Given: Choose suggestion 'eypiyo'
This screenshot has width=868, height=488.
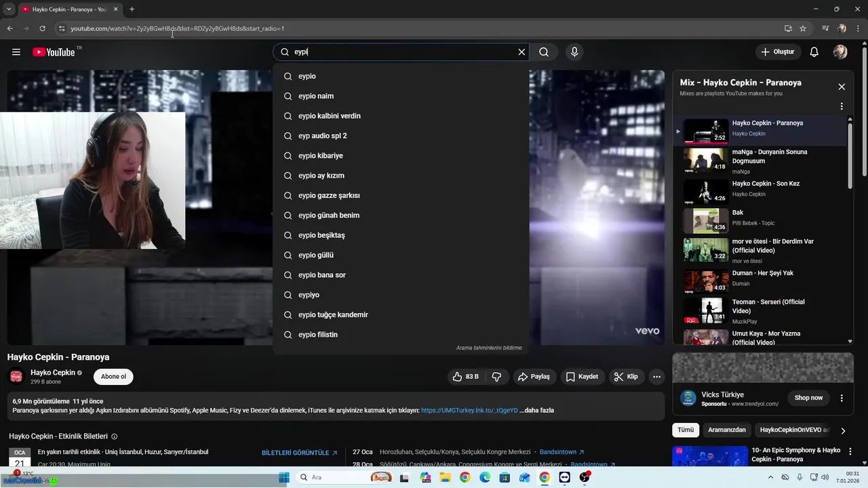Looking at the screenshot, I should click(401, 295).
